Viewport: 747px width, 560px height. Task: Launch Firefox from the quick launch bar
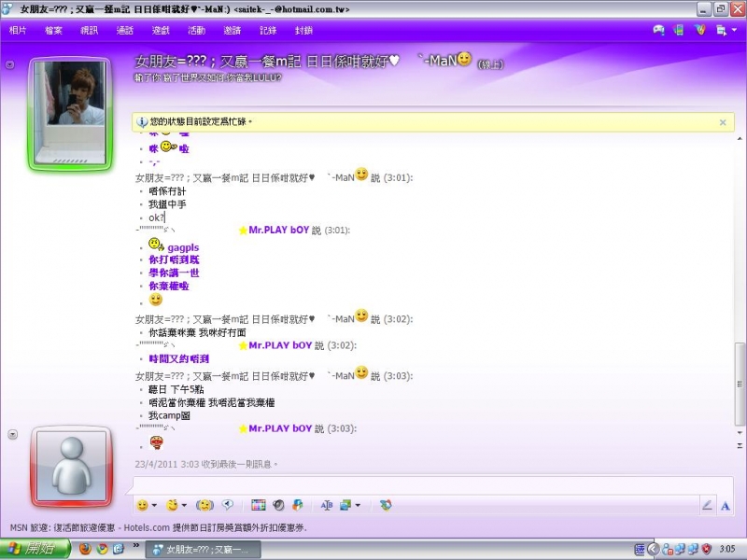tap(85, 549)
